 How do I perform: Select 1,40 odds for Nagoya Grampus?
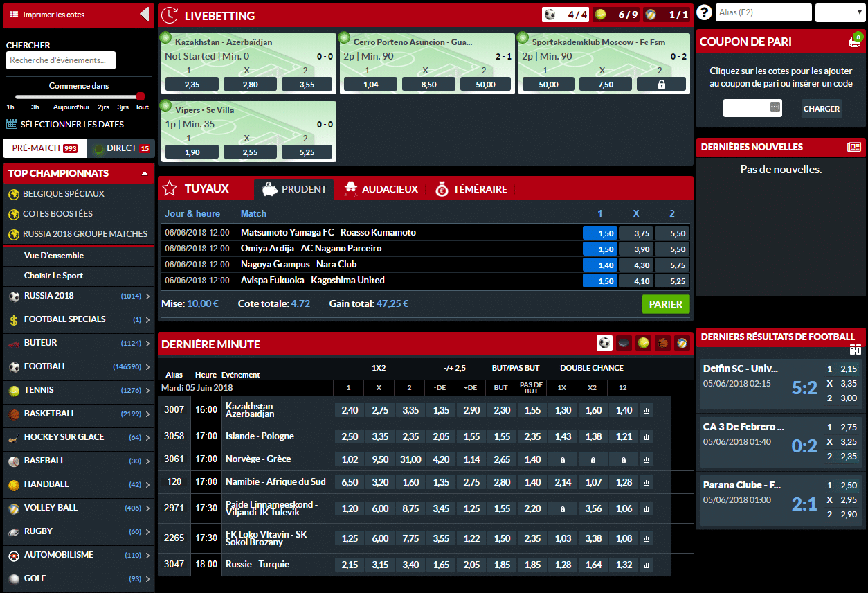coord(599,265)
